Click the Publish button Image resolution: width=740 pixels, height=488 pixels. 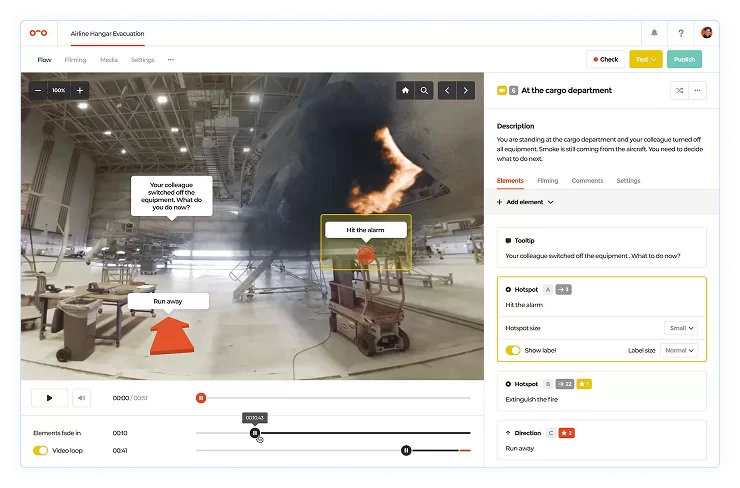[684, 59]
